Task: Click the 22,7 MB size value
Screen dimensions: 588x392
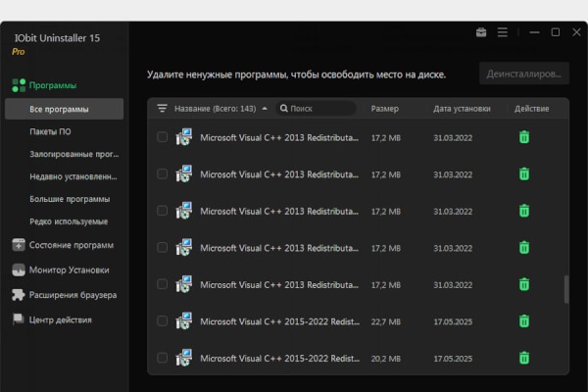Action: [x=386, y=321]
